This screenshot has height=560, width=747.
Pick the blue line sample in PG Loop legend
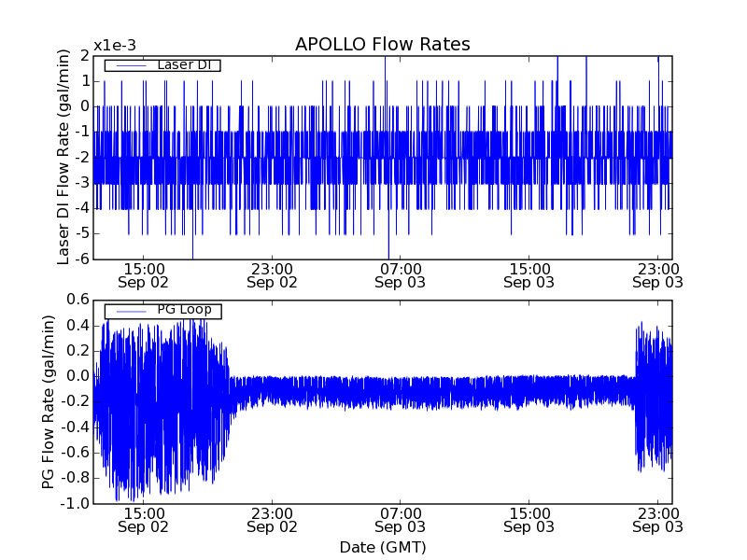pos(131,312)
